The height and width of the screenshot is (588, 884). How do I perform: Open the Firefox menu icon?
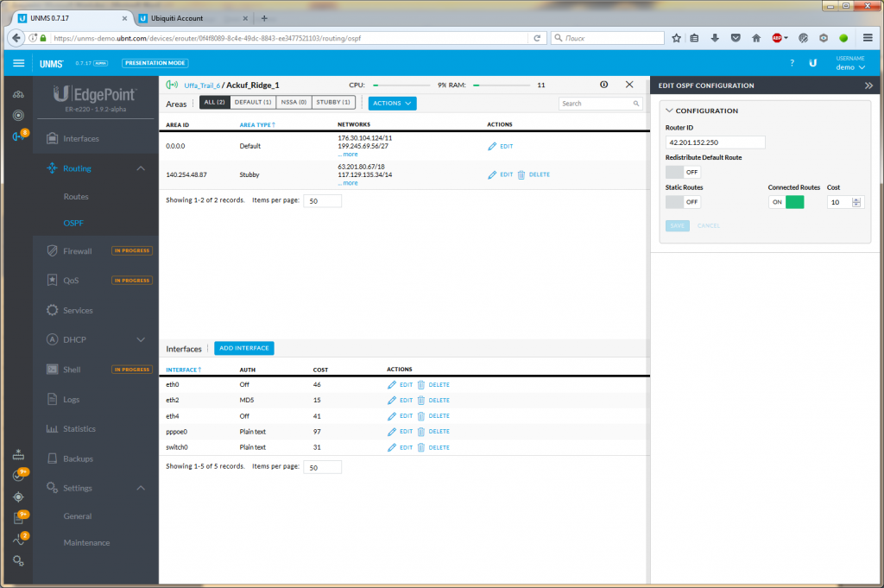(868, 38)
